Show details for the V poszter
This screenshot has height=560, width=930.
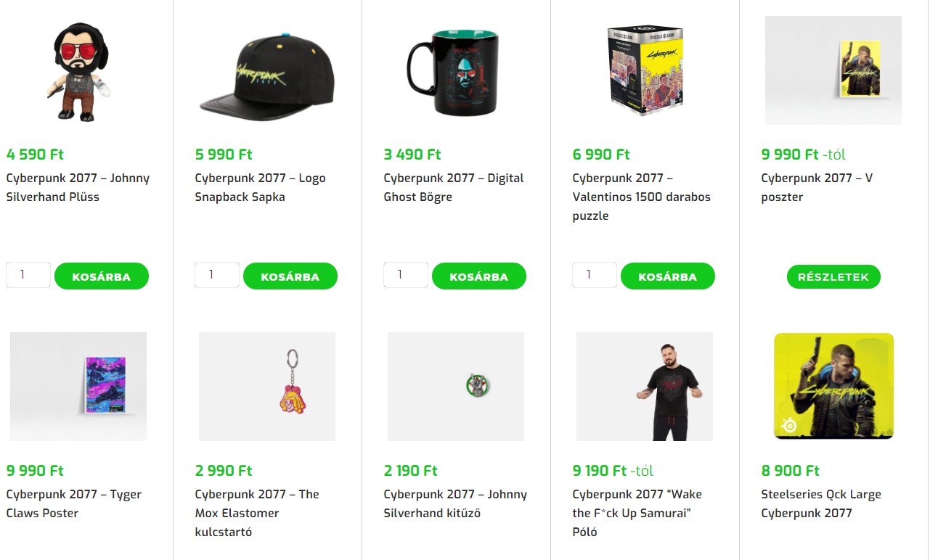pyautogui.click(x=833, y=277)
